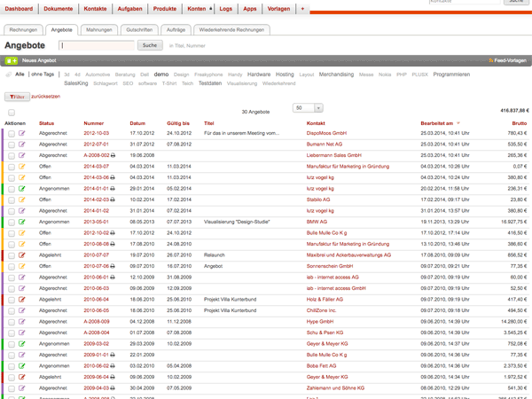Click the Filter button
Screen dimensions: 532x399
pyautogui.click(x=18, y=97)
